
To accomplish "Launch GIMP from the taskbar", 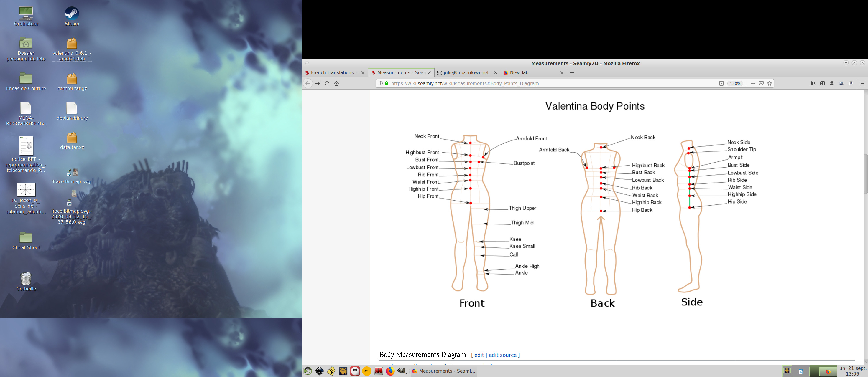I will (402, 371).
